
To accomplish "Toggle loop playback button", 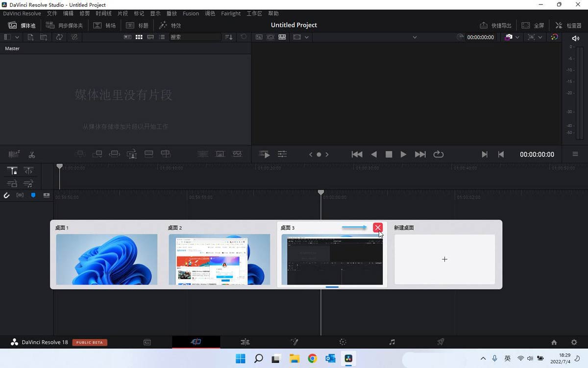I will (x=439, y=155).
